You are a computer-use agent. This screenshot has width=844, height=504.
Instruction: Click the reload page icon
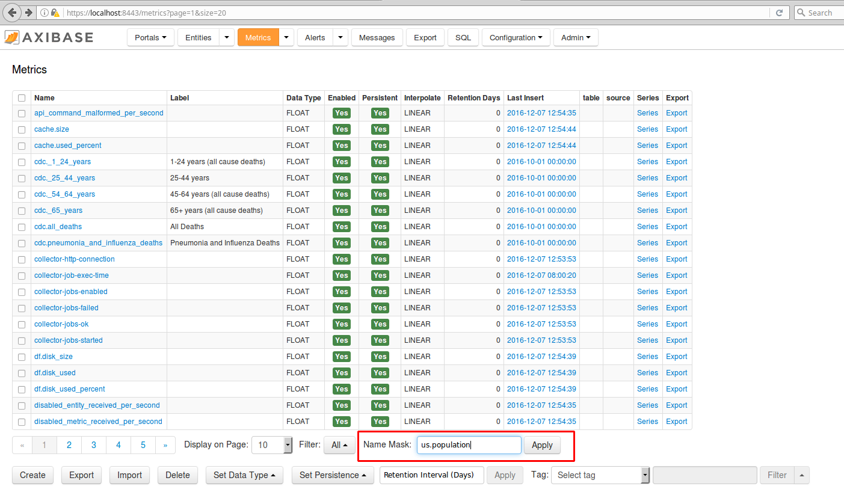[779, 13]
